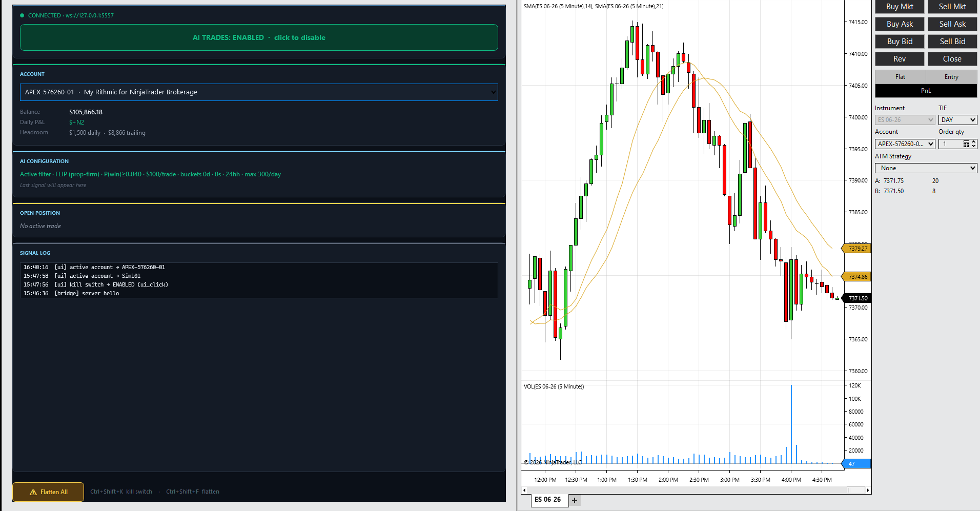Click the SMA indicator label on chart
980x511 pixels.
[x=594, y=7]
